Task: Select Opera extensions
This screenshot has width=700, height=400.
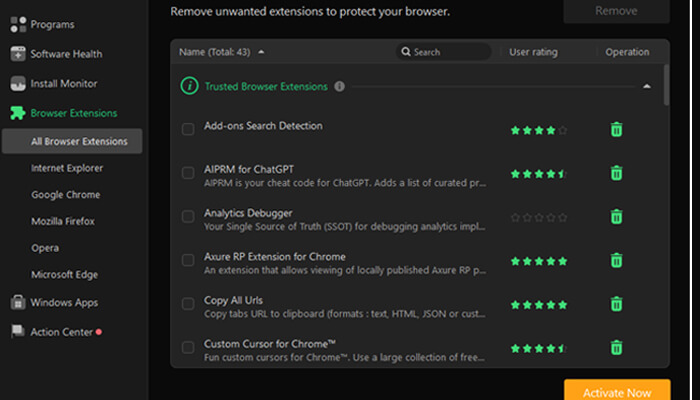Action: click(x=45, y=248)
